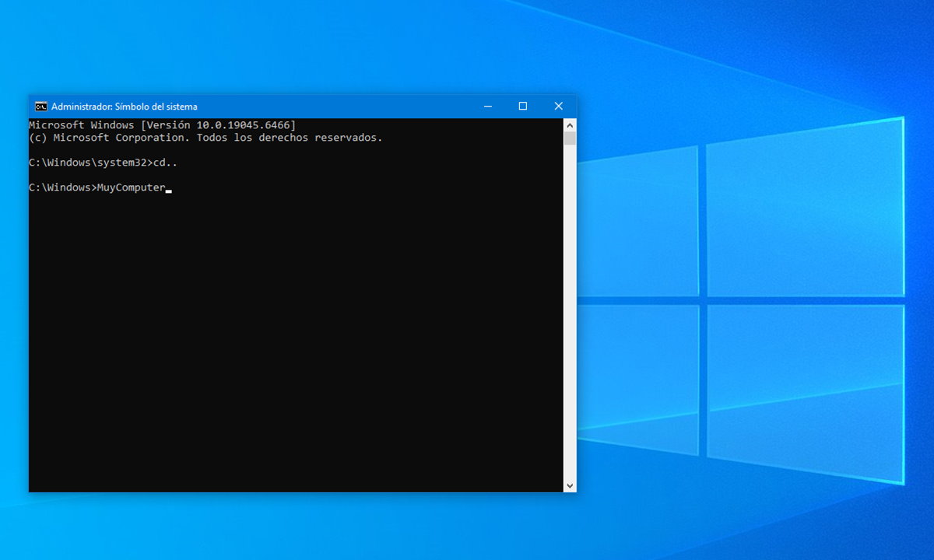Viewport: 934px width, 560px height.
Task: Click the Microsoft Corporation copyright line
Action: point(205,137)
